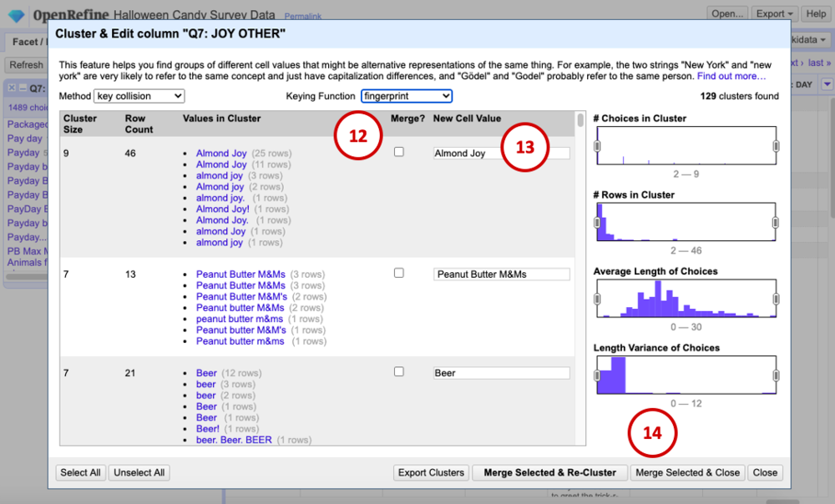The image size is (835, 504).
Task: Open the Export dropdown in the background header
Action: click(x=775, y=14)
